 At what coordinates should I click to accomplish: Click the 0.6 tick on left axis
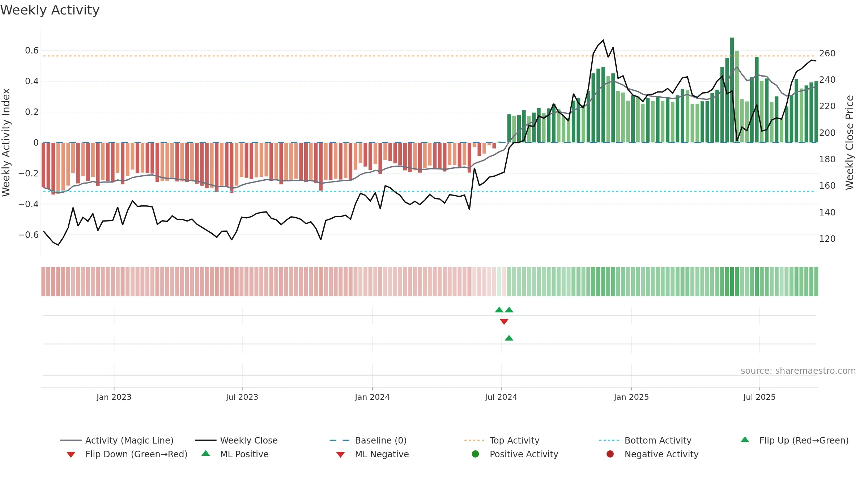point(32,51)
